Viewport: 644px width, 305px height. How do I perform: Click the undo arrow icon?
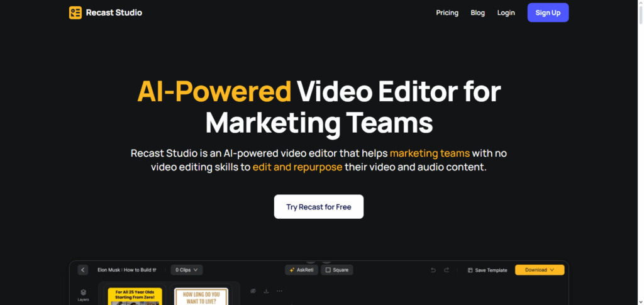click(433, 270)
